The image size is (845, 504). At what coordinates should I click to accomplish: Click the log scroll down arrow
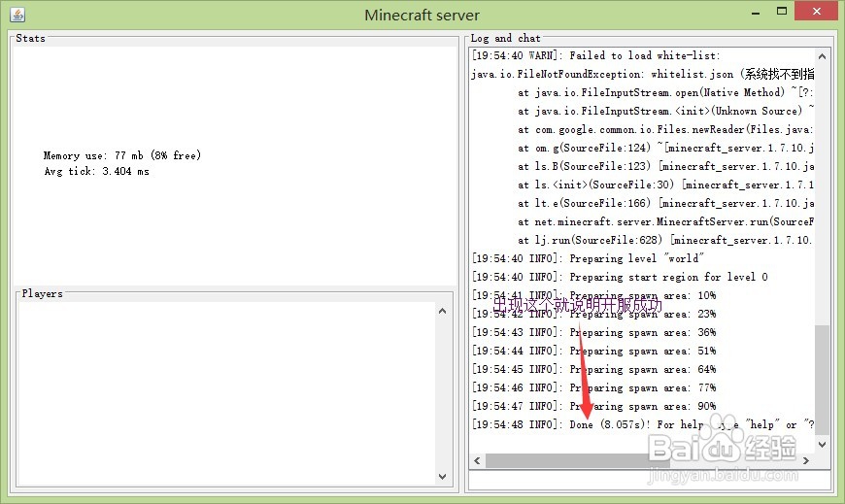[822, 445]
